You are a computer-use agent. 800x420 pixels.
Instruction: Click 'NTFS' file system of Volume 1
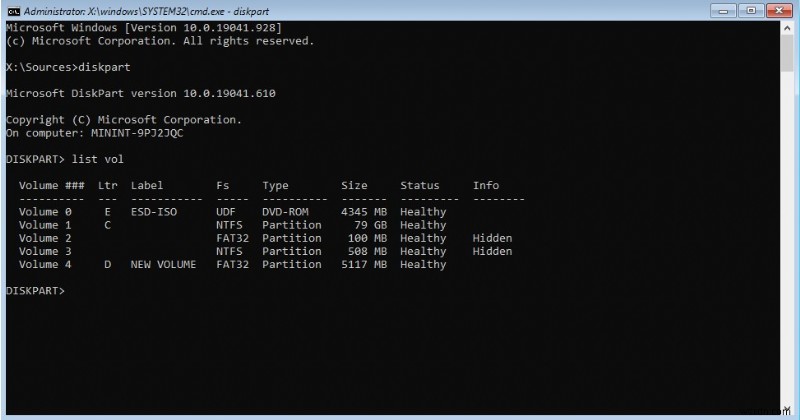[230, 225]
